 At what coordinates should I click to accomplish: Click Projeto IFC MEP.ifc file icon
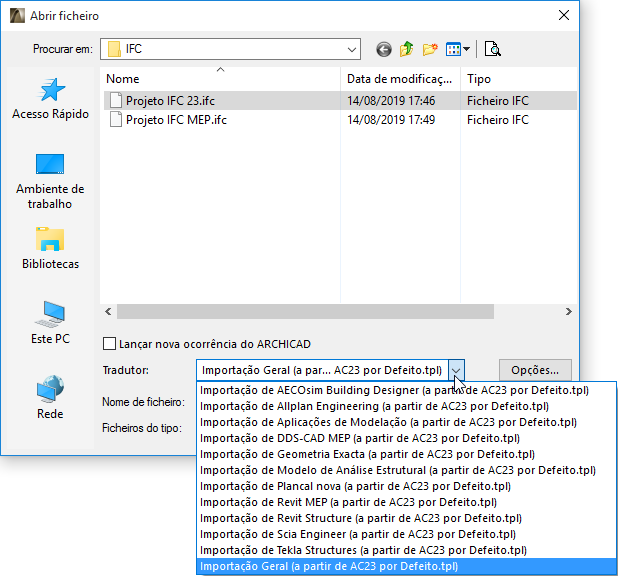tap(115, 119)
